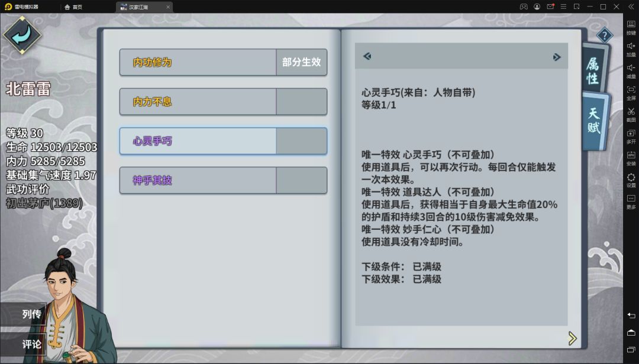Image resolution: width=639 pixels, height=364 pixels.
Task: Open the 评论 comments button
Action: click(x=24, y=344)
